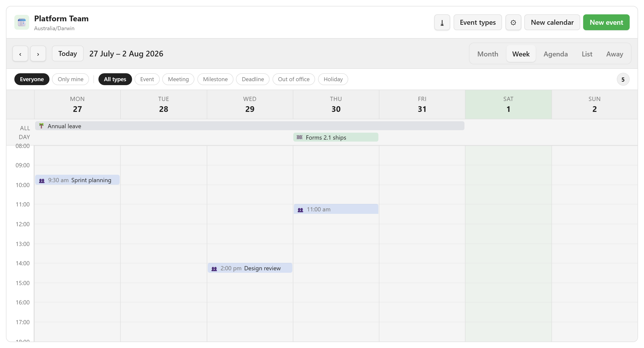The image size is (644, 348).
Task: Filter by Milestone type
Action: [x=215, y=79]
